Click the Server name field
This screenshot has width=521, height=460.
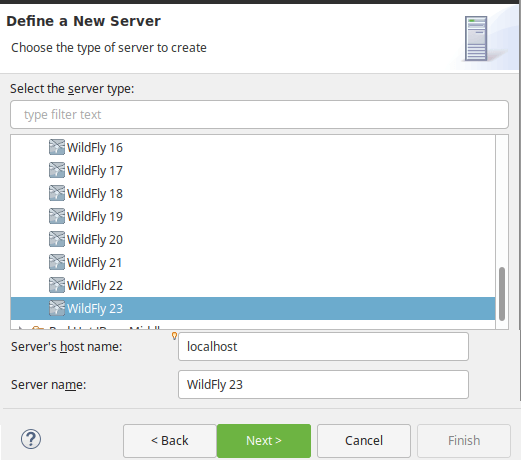(x=323, y=384)
